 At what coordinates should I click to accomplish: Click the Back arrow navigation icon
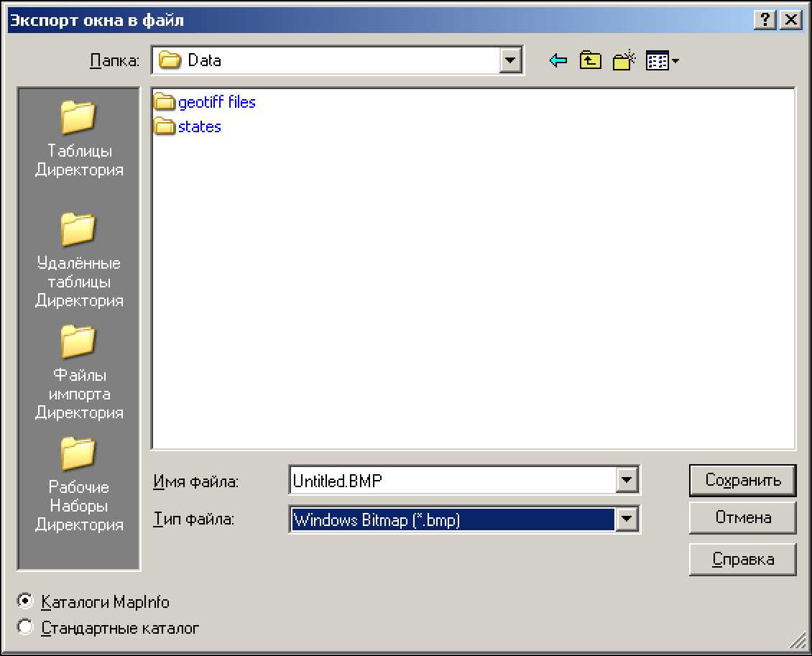(558, 61)
